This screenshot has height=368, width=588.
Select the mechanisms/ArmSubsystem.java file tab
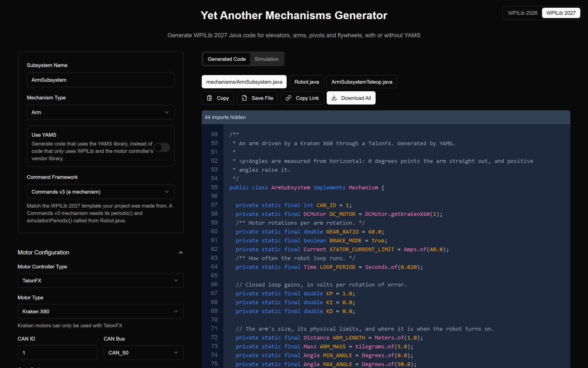click(244, 82)
